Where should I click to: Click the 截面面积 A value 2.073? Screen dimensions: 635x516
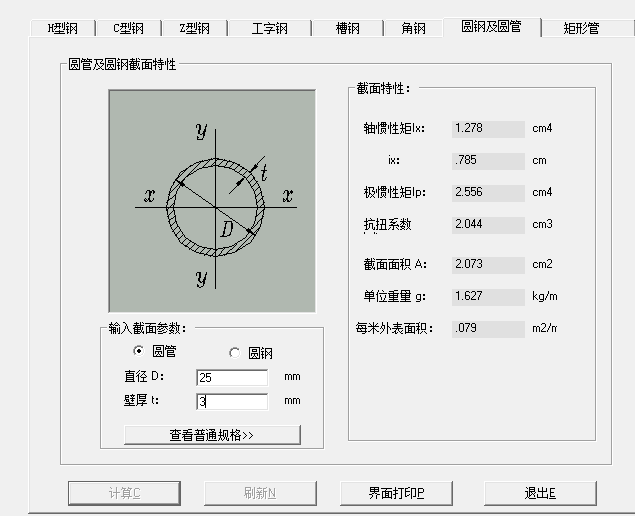click(x=488, y=265)
